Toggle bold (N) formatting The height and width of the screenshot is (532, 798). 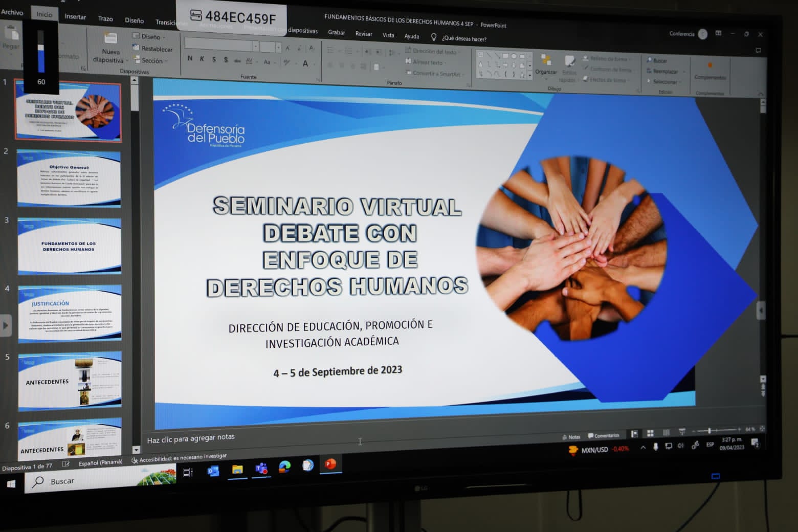click(x=190, y=59)
